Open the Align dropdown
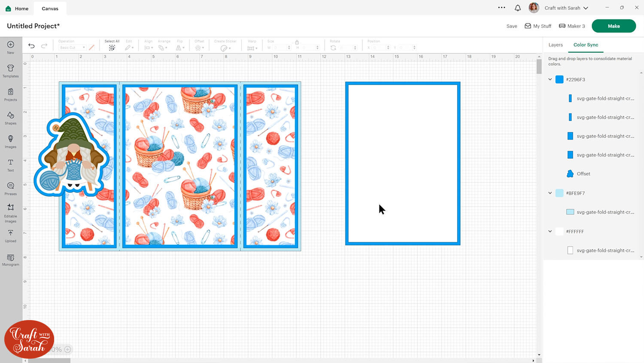644x363 pixels. click(149, 48)
